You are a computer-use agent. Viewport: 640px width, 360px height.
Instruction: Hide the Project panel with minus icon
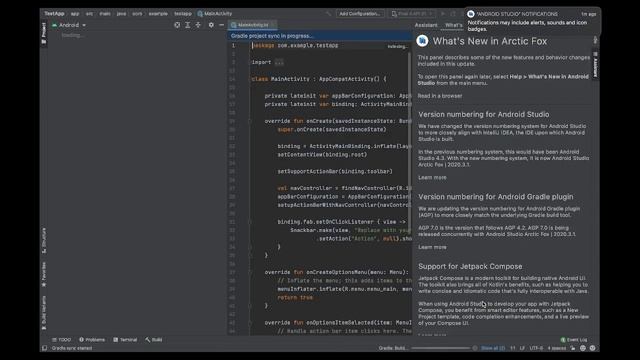click(x=222, y=25)
